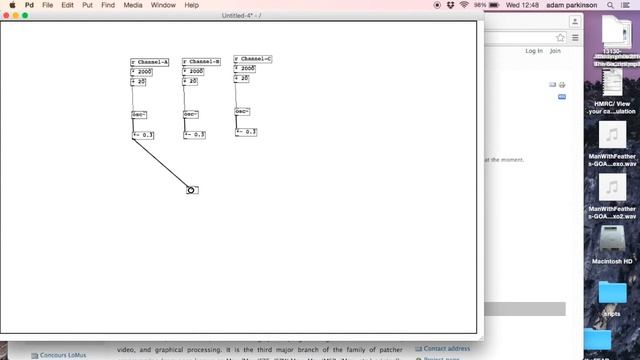Close the Pd patch window
The width and height of the screenshot is (640, 360).
[x=6, y=16]
